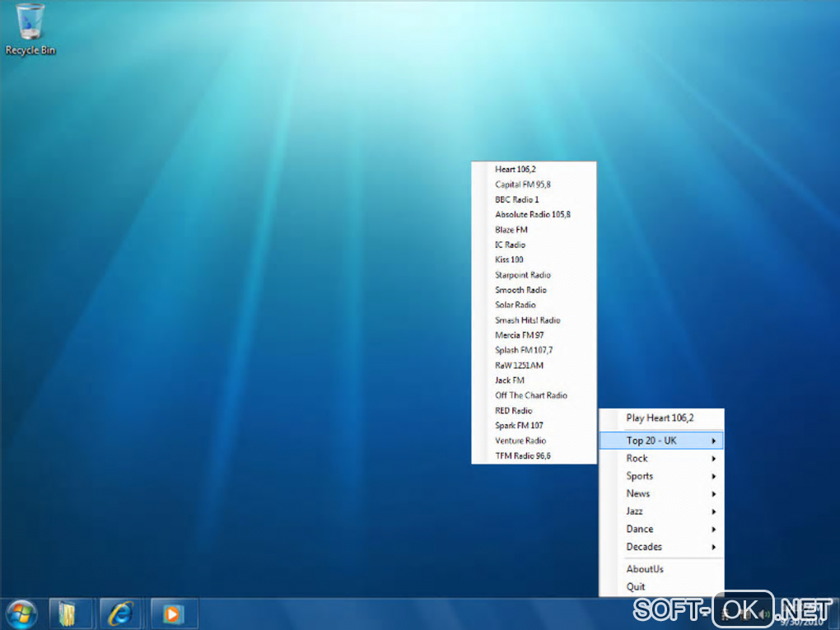Select IC Radio station
Image resolution: width=840 pixels, height=630 pixels.
coord(534,245)
